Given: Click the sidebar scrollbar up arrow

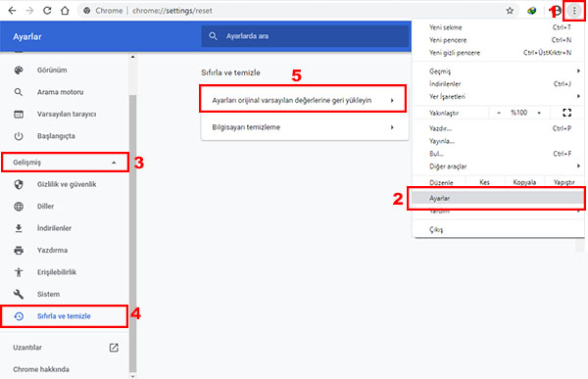Looking at the screenshot, I should pos(132,57).
